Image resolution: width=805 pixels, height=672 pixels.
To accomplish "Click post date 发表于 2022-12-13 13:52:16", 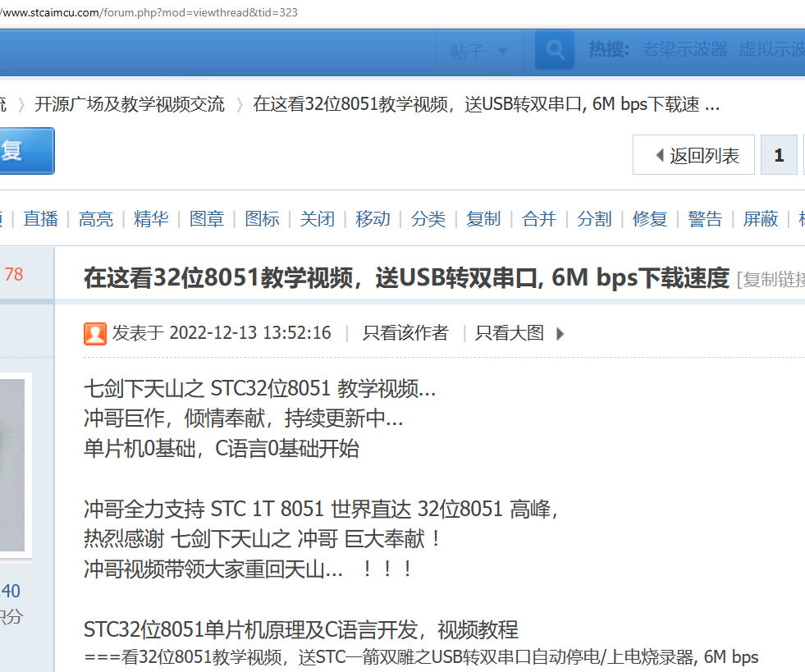I will (222, 332).
